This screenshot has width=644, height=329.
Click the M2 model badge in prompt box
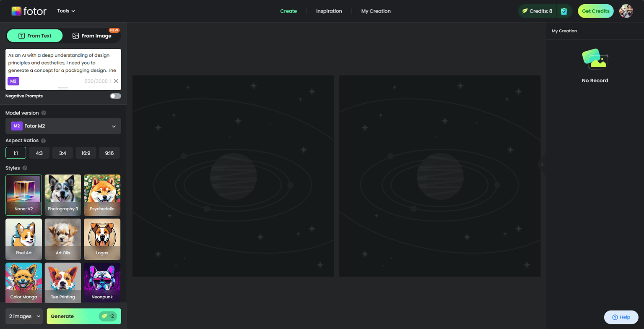13,81
